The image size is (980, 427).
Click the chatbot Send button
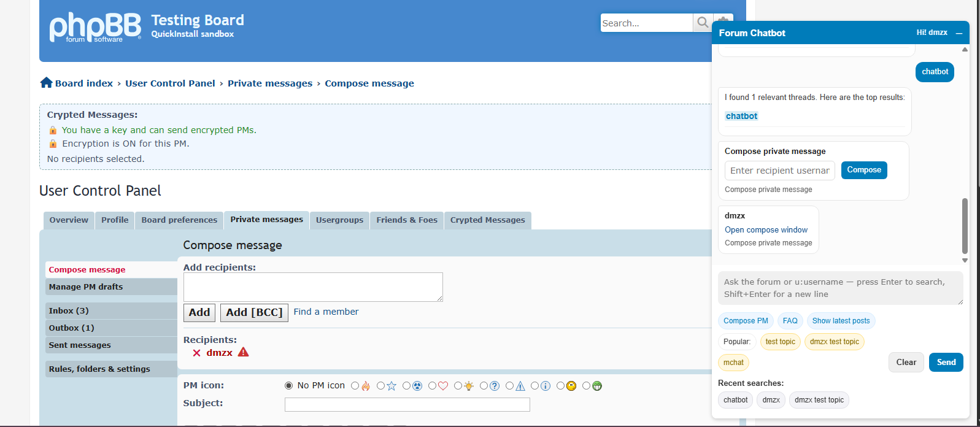coord(946,363)
